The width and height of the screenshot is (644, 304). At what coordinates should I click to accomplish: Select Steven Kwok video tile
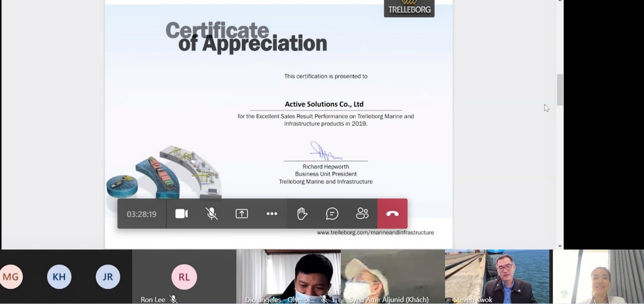click(497, 276)
